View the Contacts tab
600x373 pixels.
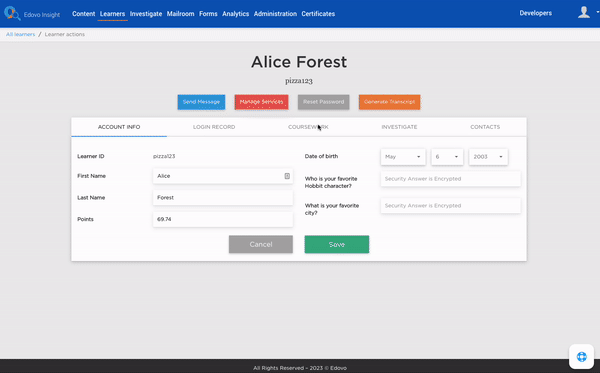coord(485,127)
